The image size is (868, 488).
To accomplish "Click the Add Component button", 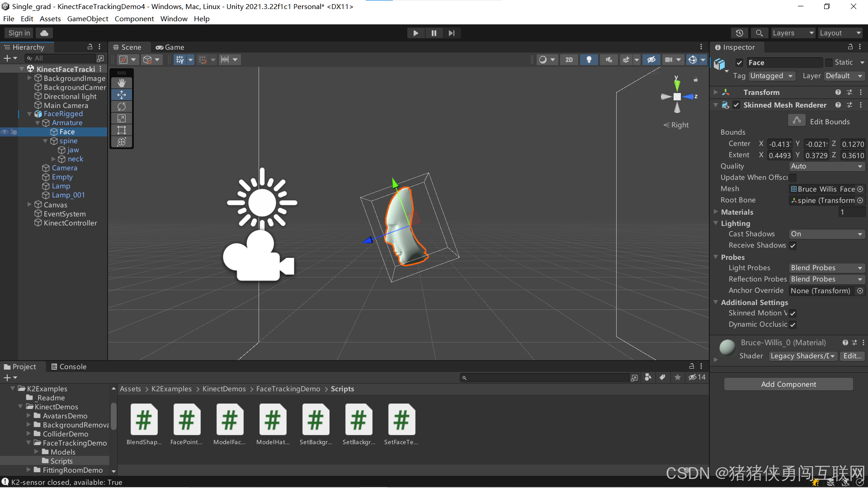I will 788,384.
